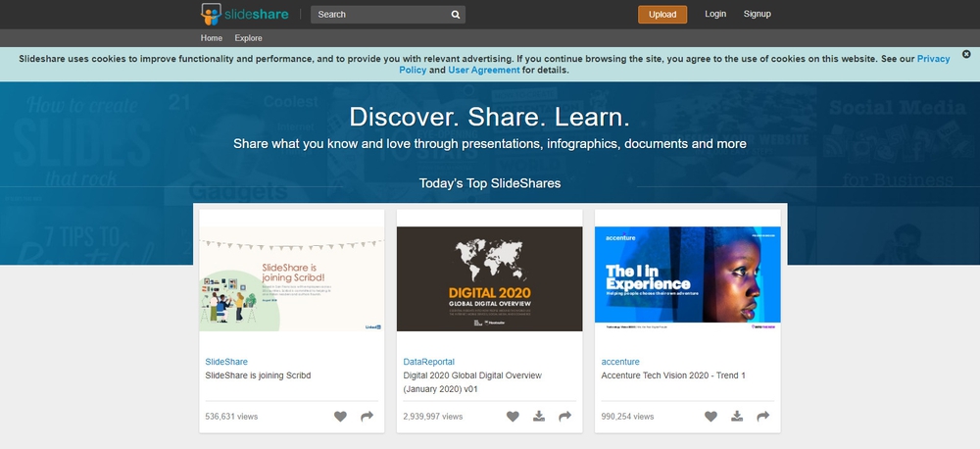Click the '536,631 views' text
The width and height of the screenshot is (980, 449).
[x=231, y=417]
